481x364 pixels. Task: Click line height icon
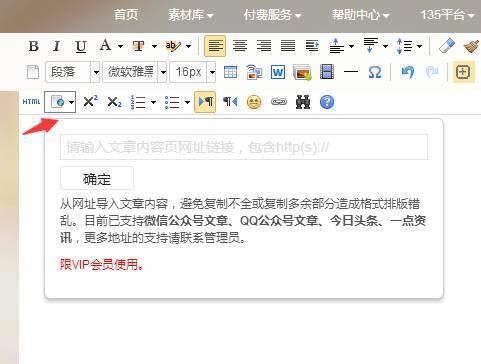coord(404,46)
